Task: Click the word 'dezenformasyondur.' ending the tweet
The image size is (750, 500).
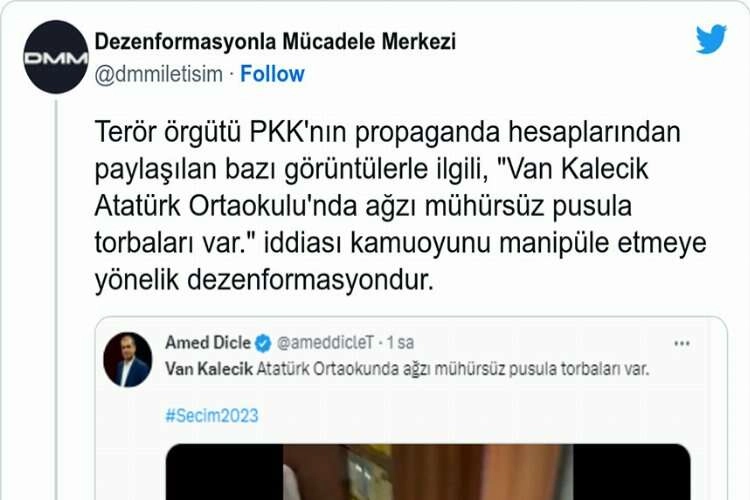Action: [x=310, y=280]
